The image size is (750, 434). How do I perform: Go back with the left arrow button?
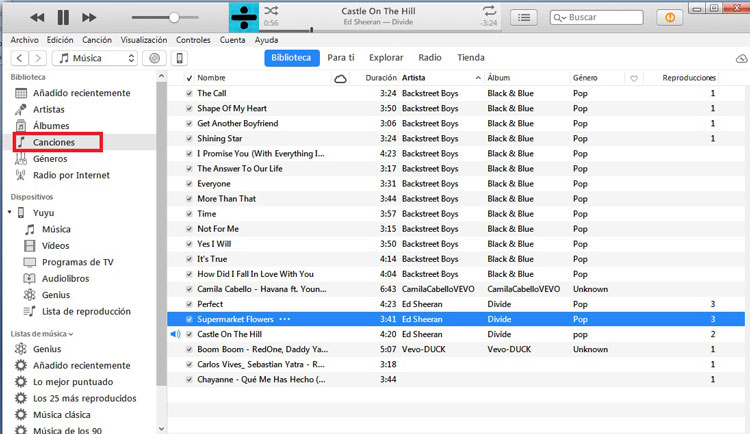pyautogui.click(x=19, y=58)
